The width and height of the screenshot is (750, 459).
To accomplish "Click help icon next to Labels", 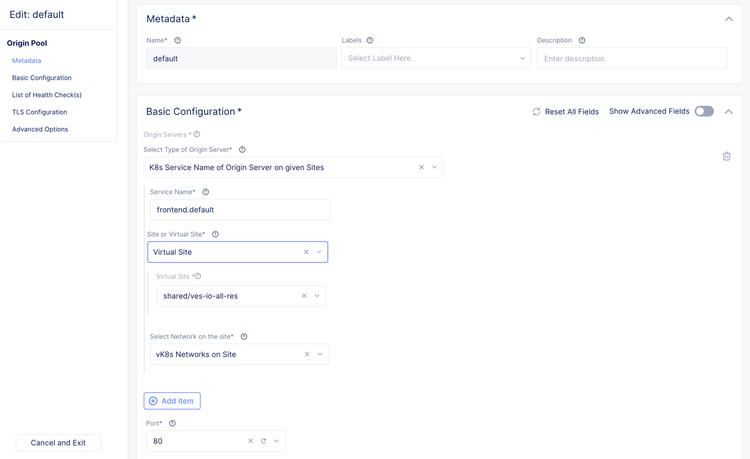I will click(x=370, y=41).
